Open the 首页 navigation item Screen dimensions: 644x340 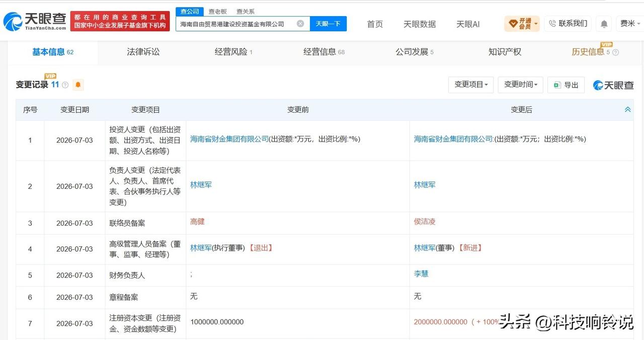point(375,24)
